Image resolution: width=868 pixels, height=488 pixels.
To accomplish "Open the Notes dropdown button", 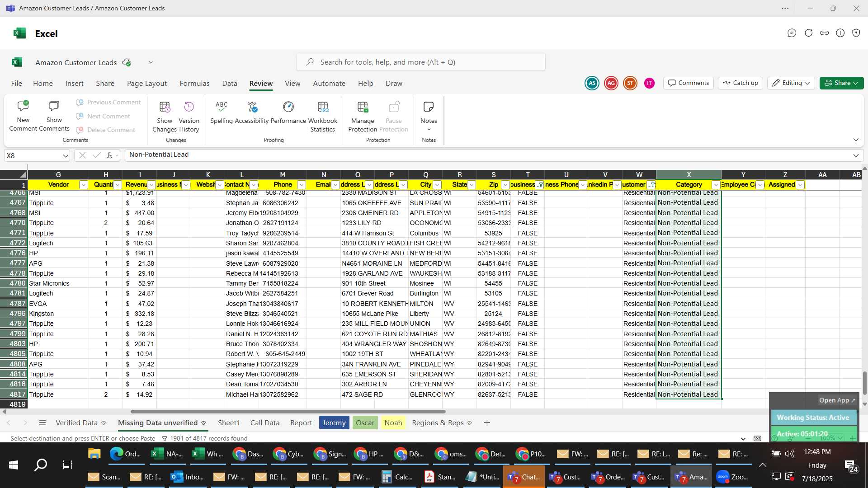I will (429, 117).
